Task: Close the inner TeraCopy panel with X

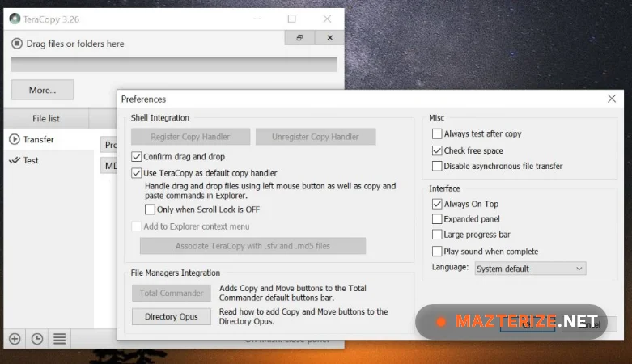Action: click(x=329, y=37)
